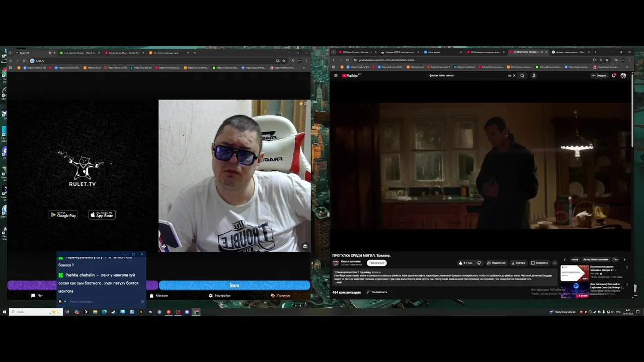The height and width of the screenshot is (362, 644).
Task: Open Task View on taskbar
Action: [67, 312]
